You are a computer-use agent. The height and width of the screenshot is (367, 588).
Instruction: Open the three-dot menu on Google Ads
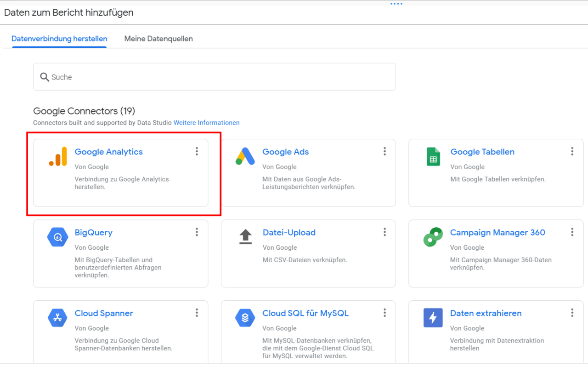[x=384, y=151]
